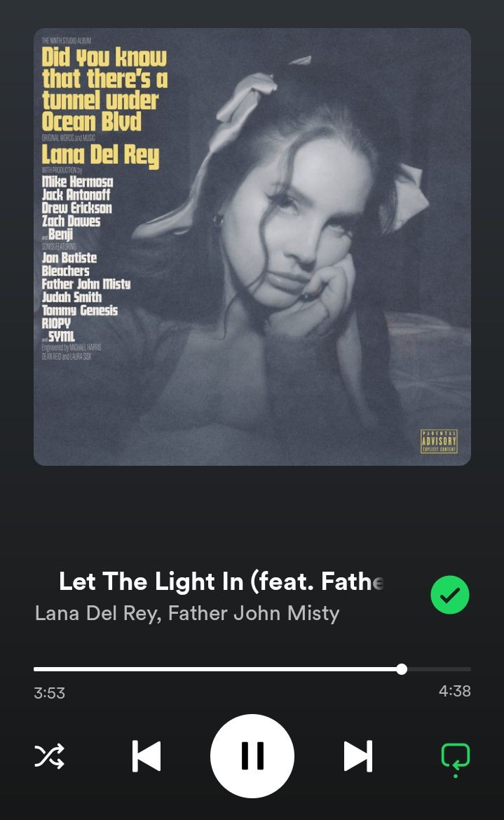Toggle shuffle playback icon
504x820 pixels.
tap(49, 755)
